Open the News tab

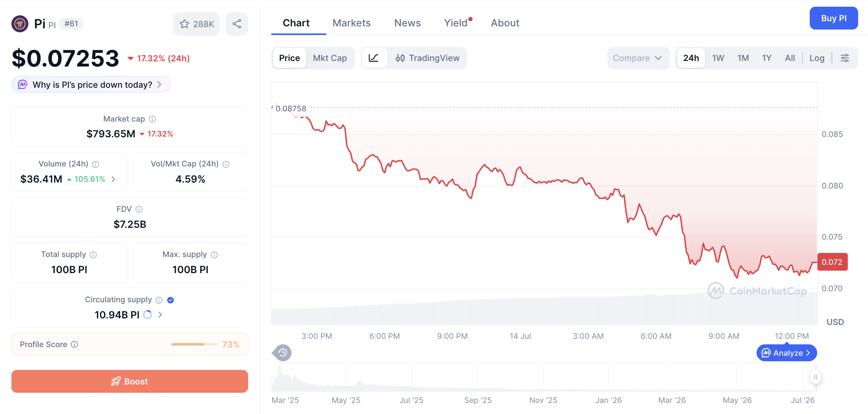click(408, 23)
